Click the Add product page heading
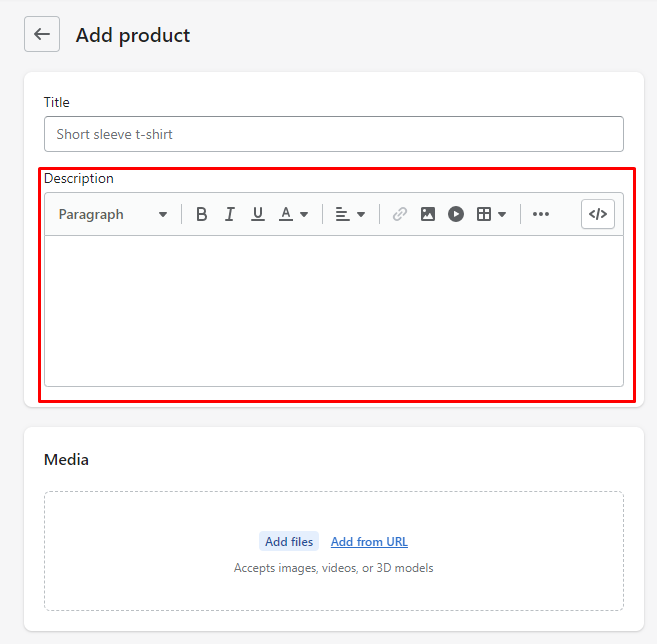 point(133,35)
